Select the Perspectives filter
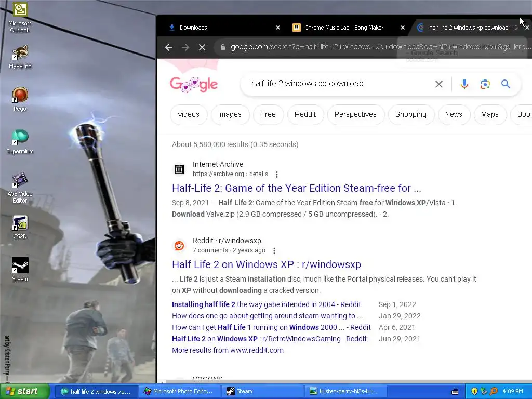The width and height of the screenshot is (532, 399). coord(355,115)
